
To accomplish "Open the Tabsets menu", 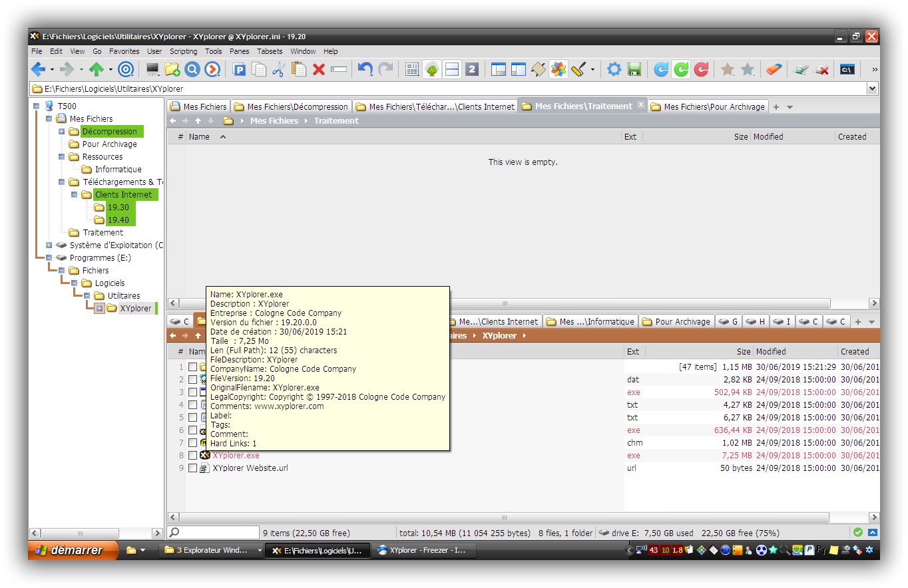I will [x=270, y=51].
